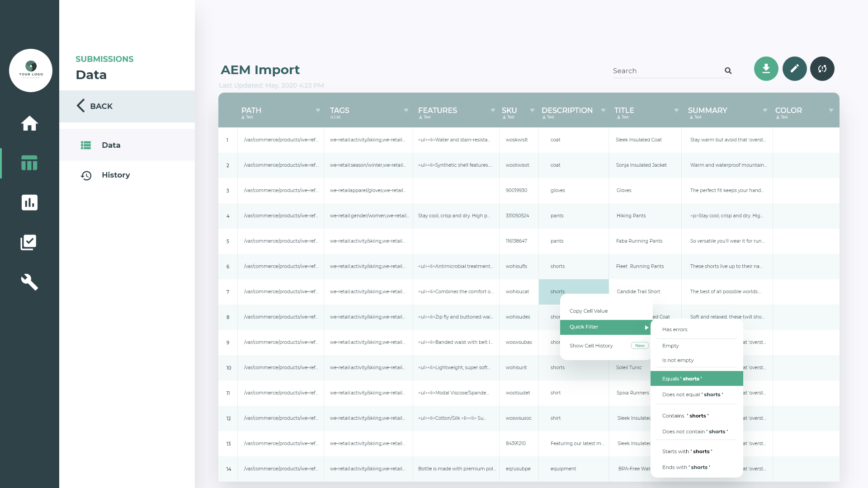Open the table grid sidebar icon
868x488 pixels.
coord(29,163)
